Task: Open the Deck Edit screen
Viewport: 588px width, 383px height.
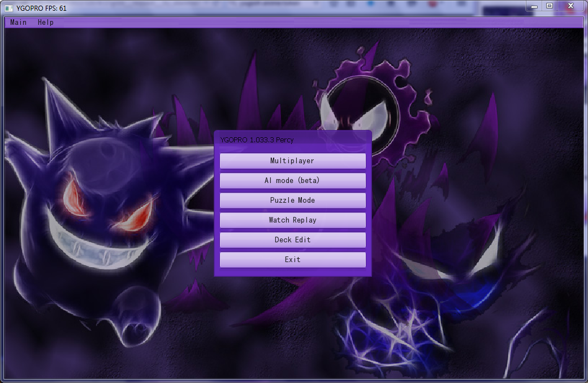Action: point(292,240)
